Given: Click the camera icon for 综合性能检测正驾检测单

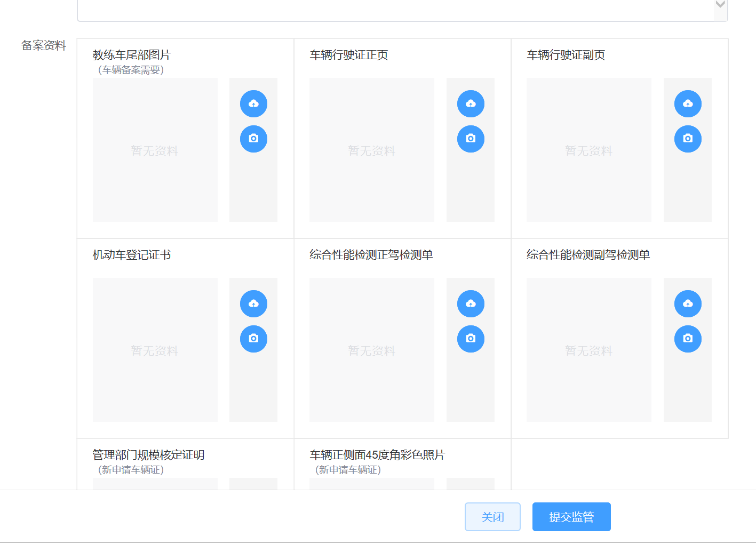Looking at the screenshot, I should 471,339.
